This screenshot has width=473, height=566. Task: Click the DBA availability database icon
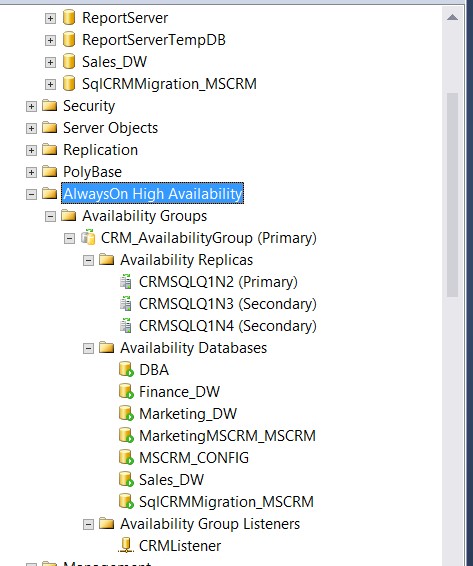point(126,370)
